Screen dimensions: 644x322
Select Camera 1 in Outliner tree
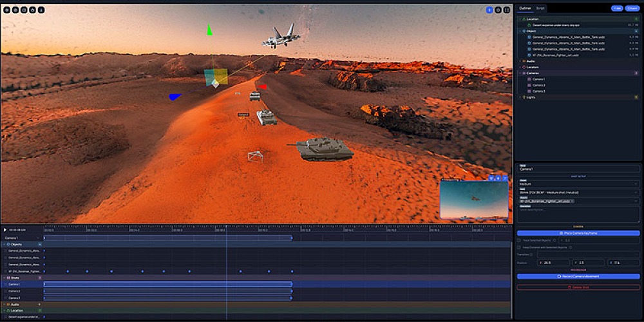click(x=539, y=79)
